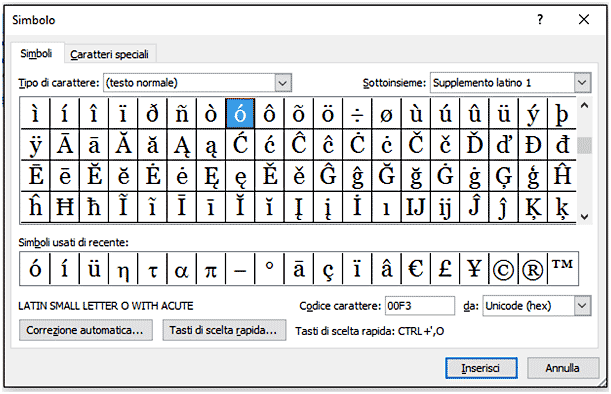Choose the Greek pi symbol
Screen dimensions: 611x394
[211, 269]
